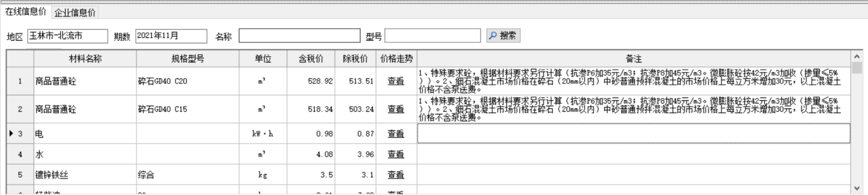Viewport: 868px width, 195px height.
Task: Select row header number 2
Action: click(x=20, y=109)
